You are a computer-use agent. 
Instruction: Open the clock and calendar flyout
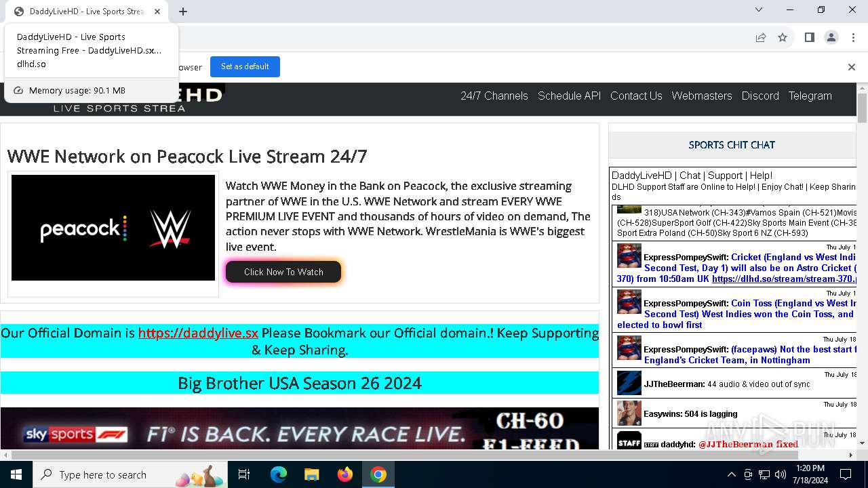click(x=810, y=474)
